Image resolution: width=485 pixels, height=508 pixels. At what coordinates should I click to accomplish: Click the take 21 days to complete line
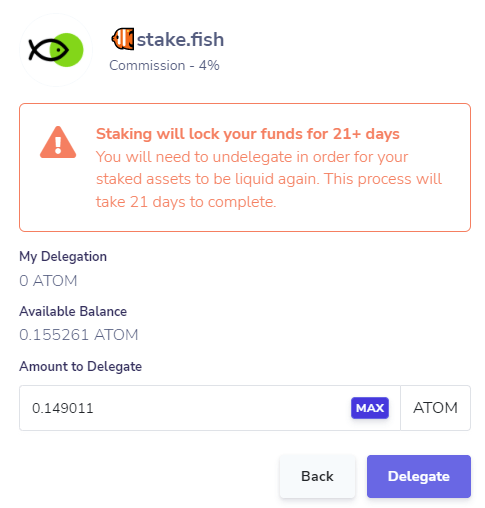pos(186,202)
